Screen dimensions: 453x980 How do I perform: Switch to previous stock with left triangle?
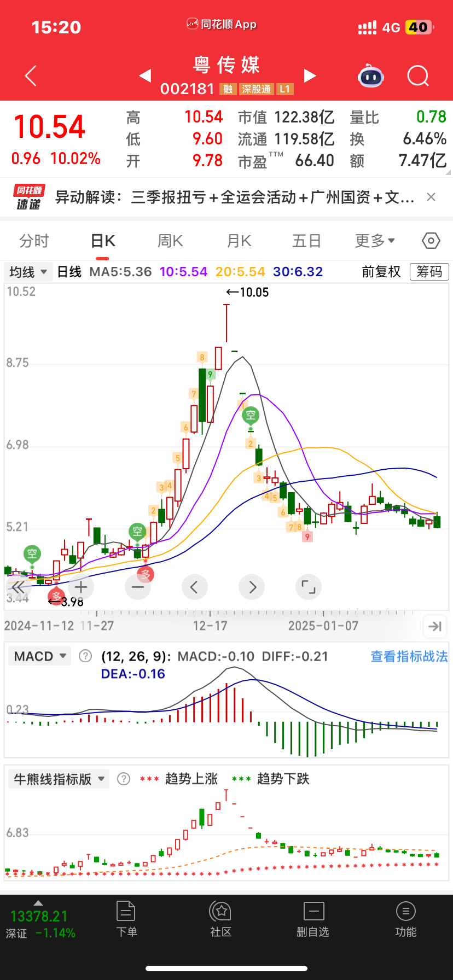point(145,75)
